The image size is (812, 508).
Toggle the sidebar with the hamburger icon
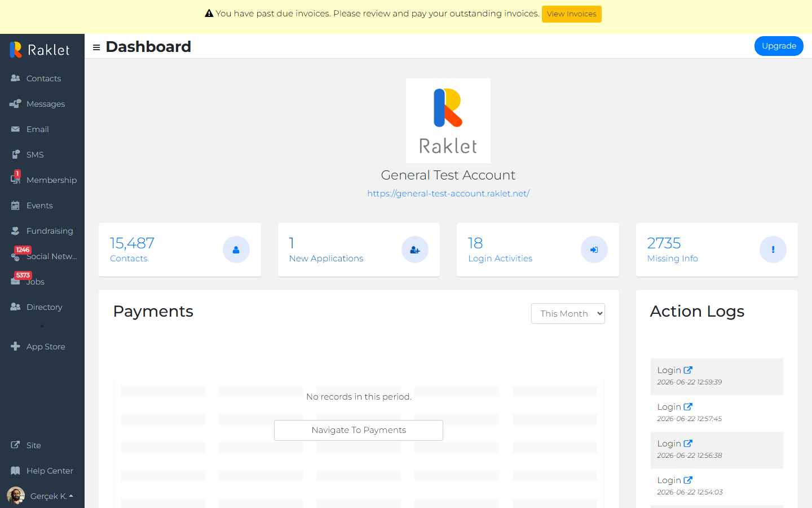coord(96,47)
